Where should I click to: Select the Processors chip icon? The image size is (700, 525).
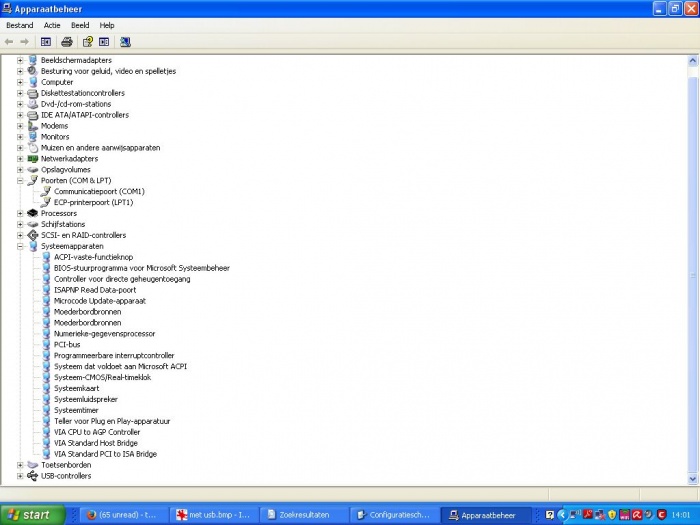[x=33, y=213]
